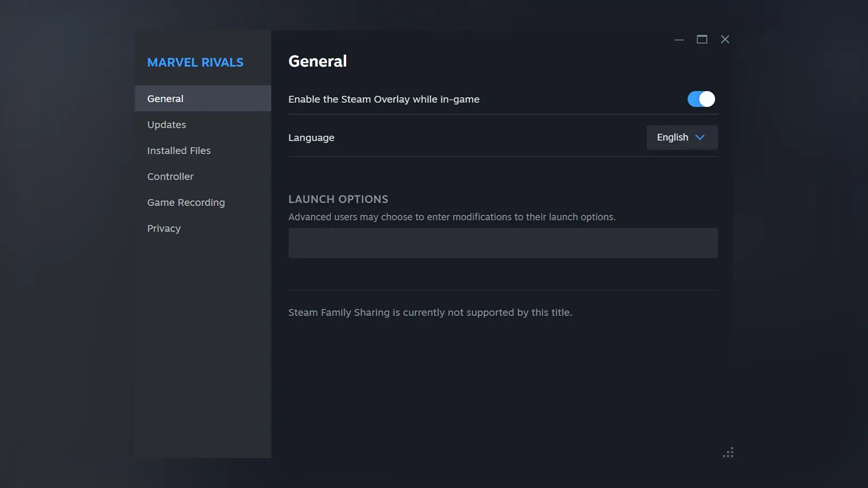Select the Controller settings tab
Screen dimensions: 868x488
tap(170, 176)
